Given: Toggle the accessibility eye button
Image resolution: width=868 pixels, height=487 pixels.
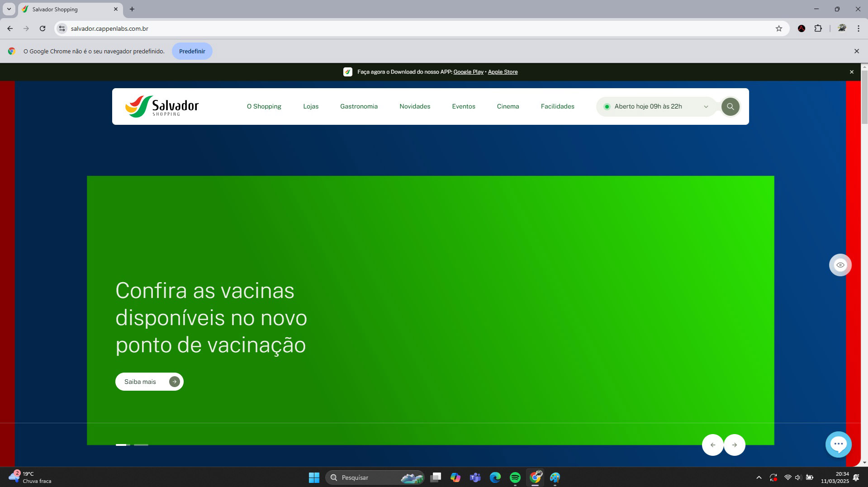Looking at the screenshot, I should coord(840,265).
